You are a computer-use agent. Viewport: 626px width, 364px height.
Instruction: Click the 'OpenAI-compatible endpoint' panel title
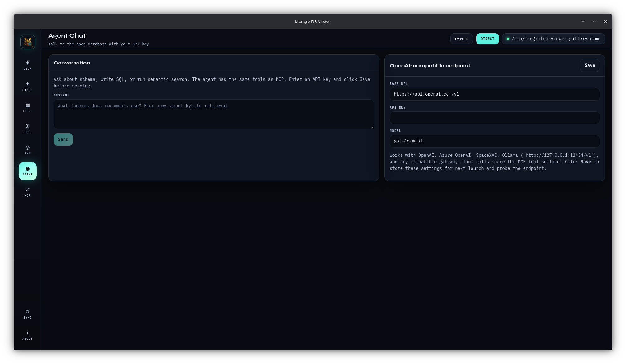pos(430,66)
